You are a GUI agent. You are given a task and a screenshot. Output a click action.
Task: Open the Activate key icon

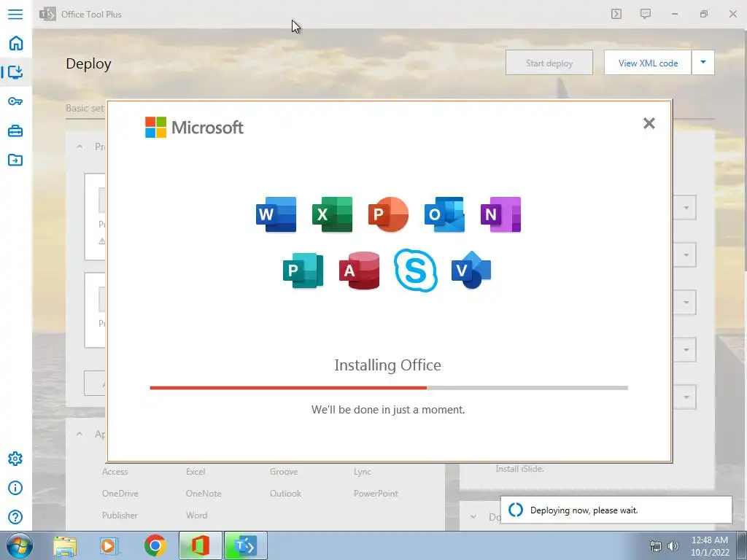coord(15,101)
